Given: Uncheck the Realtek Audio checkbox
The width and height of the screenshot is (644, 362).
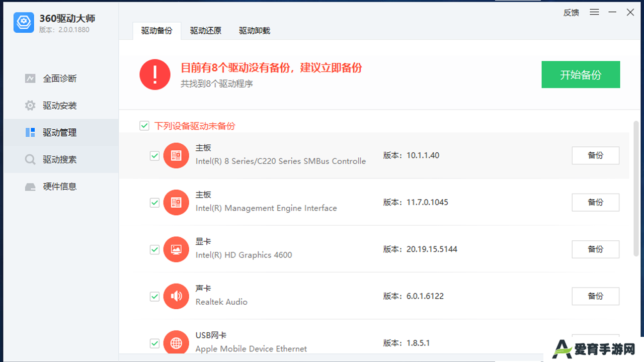Looking at the screenshot, I should (154, 296).
